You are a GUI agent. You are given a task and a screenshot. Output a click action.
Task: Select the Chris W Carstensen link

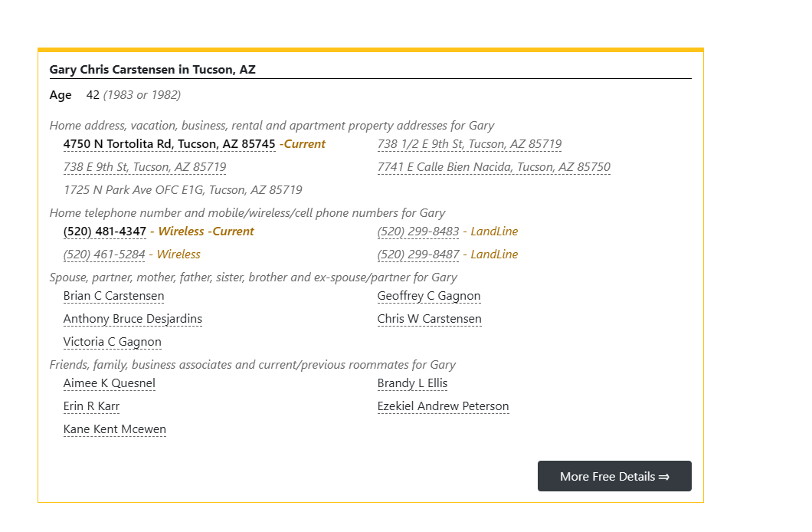(429, 319)
